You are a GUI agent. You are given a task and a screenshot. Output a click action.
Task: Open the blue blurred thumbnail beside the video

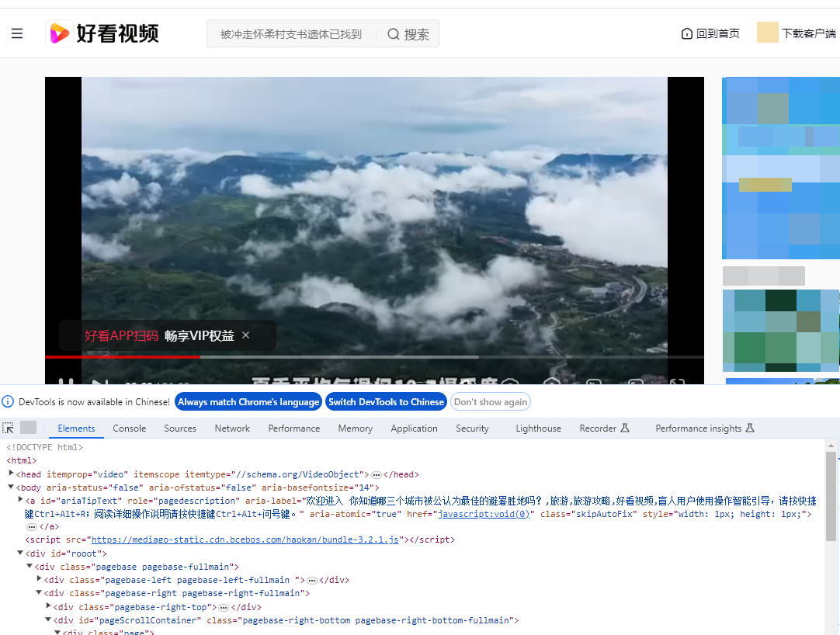(x=781, y=168)
